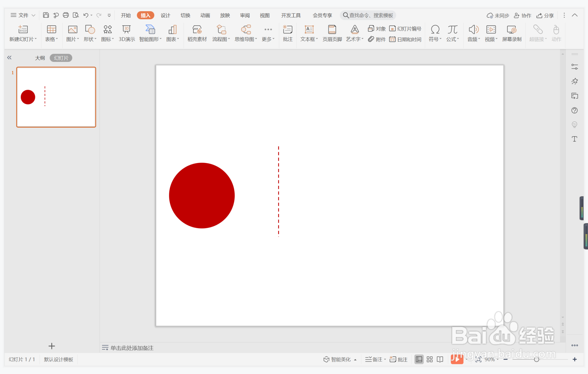Open the 稻壳素材 resource library
The width and height of the screenshot is (588, 374).
point(197,33)
